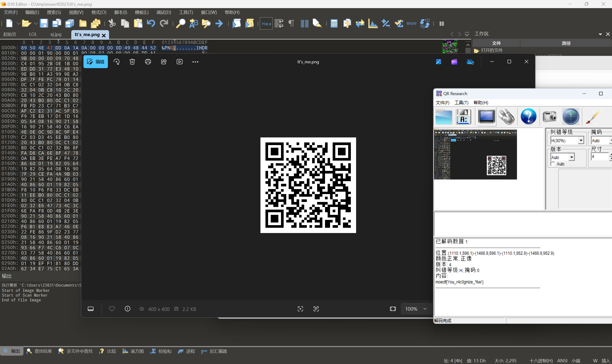Rotate the image in photo viewer
Image resolution: width=612 pixels, height=364 pixels.
pos(116,62)
